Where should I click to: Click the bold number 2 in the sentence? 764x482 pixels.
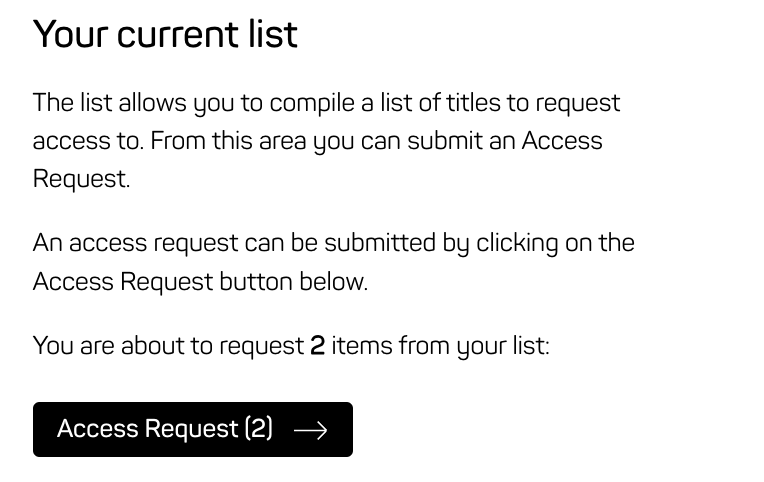tap(317, 346)
